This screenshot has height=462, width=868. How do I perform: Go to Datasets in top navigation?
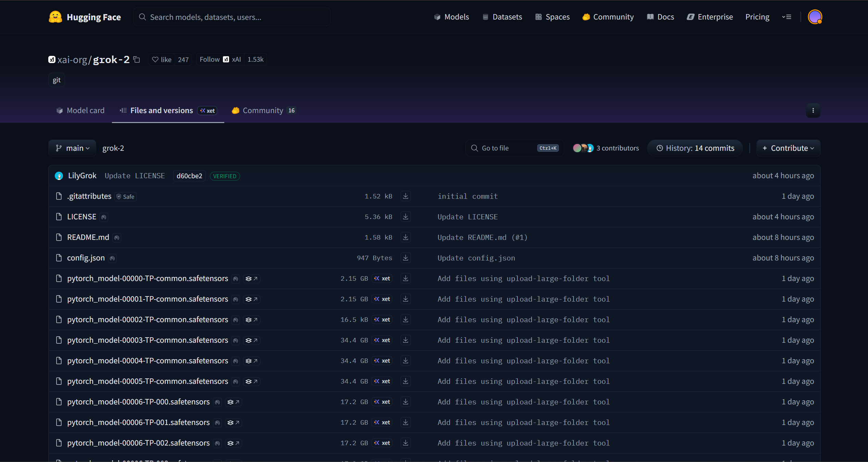pyautogui.click(x=502, y=17)
